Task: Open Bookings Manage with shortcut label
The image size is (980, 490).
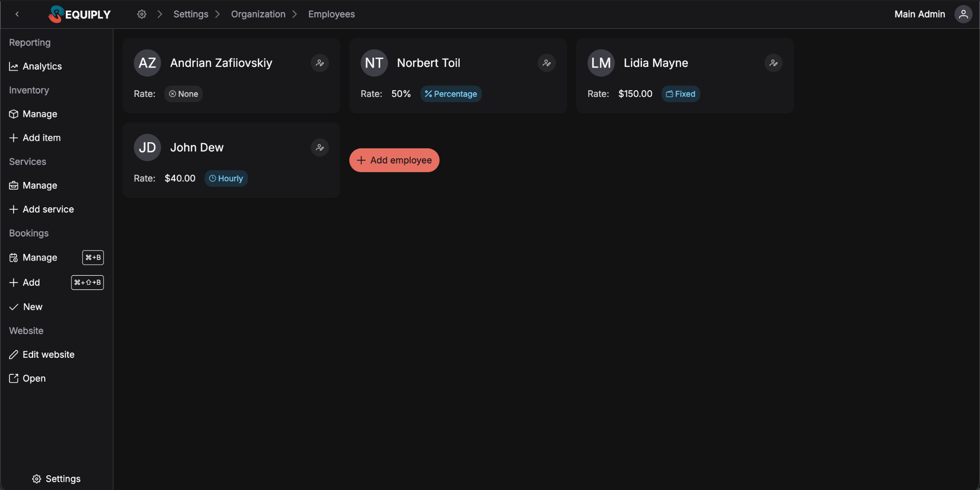Action: coord(40,257)
